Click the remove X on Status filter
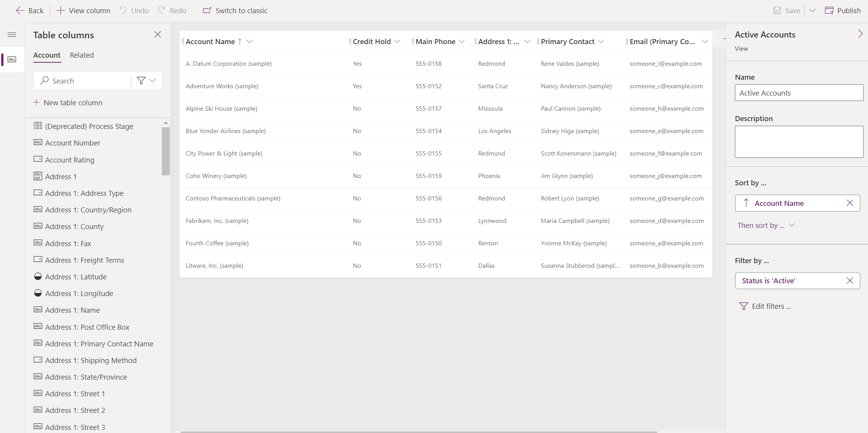 coord(850,280)
